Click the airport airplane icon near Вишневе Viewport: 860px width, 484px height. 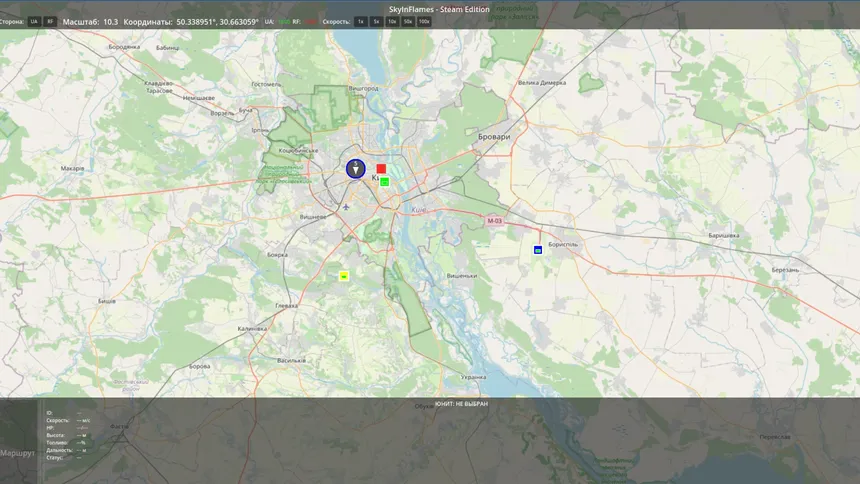click(346, 207)
